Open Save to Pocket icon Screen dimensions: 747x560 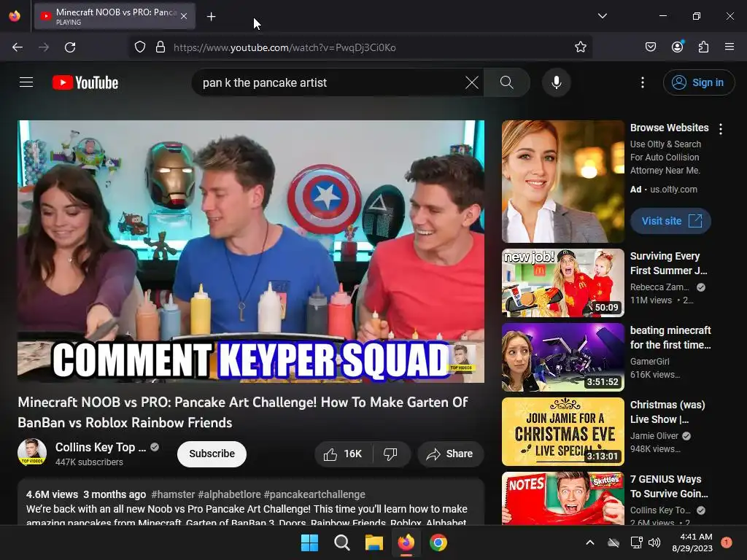coord(651,47)
